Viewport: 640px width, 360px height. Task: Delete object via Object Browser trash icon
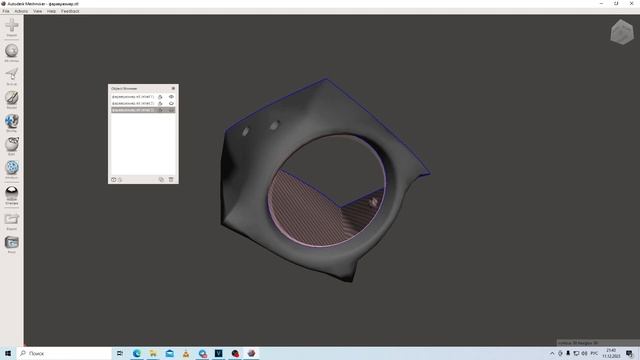click(x=171, y=180)
